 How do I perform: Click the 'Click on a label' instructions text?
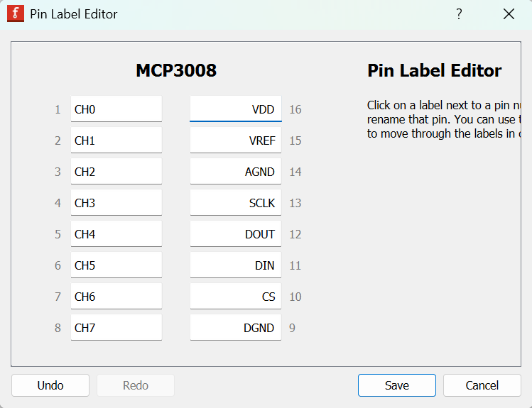coord(444,119)
